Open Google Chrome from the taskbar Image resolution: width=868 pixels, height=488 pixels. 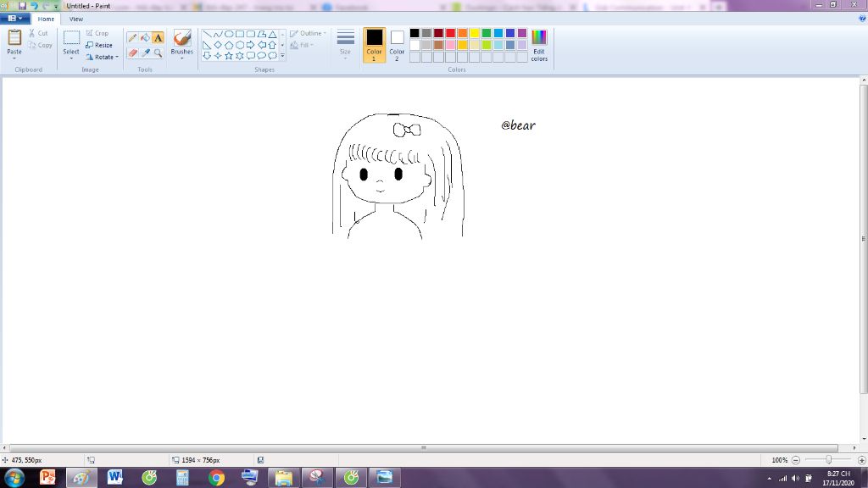216,478
